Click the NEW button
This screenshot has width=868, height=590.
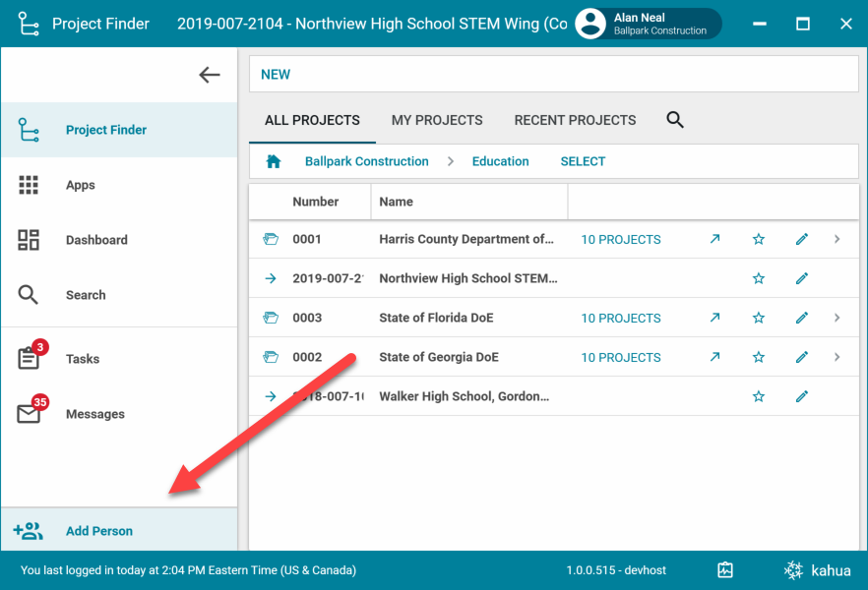click(x=276, y=75)
